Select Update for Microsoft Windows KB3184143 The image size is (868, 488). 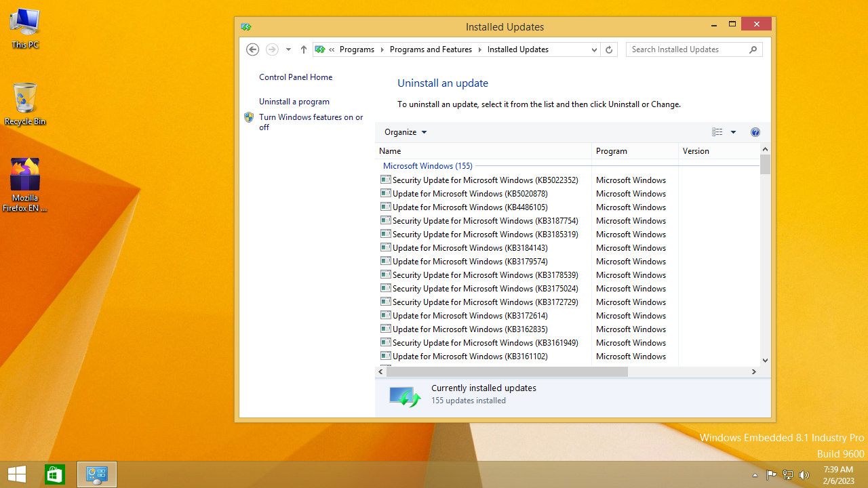568,247
